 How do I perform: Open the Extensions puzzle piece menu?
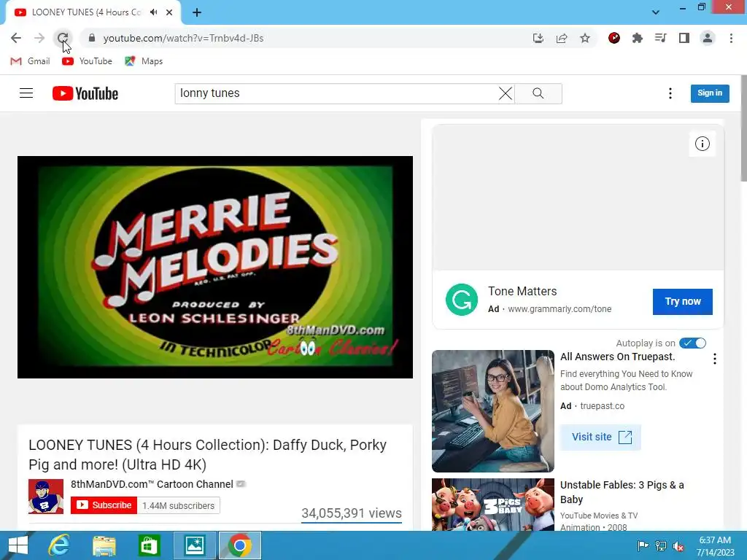[638, 38]
